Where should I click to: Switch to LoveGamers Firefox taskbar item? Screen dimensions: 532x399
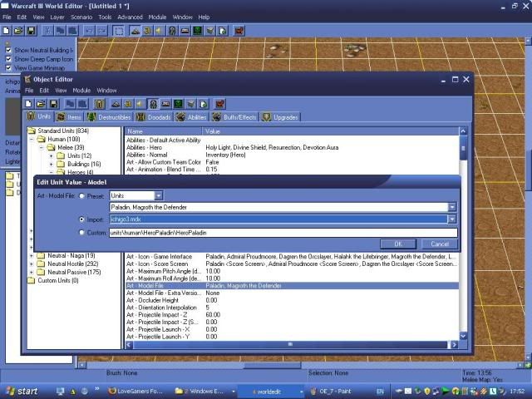pyautogui.click(x=137, y=392)
